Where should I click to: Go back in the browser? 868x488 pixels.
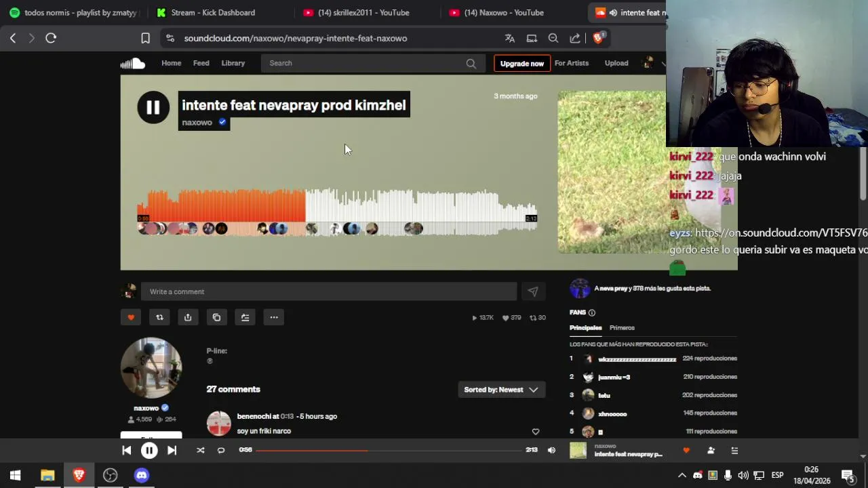(13, 38)
